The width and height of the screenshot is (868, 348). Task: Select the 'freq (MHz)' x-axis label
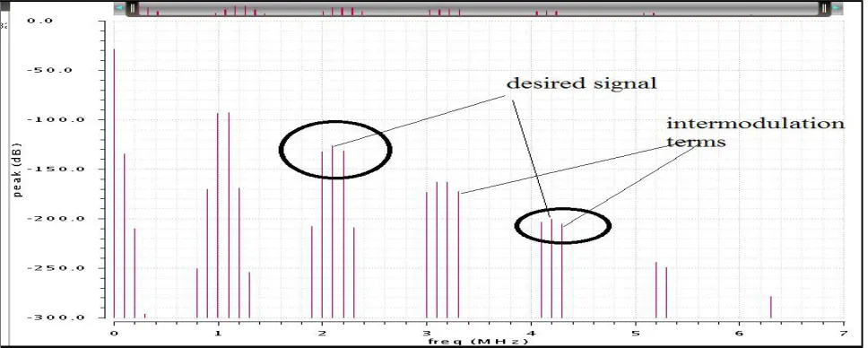coord(478,341)
